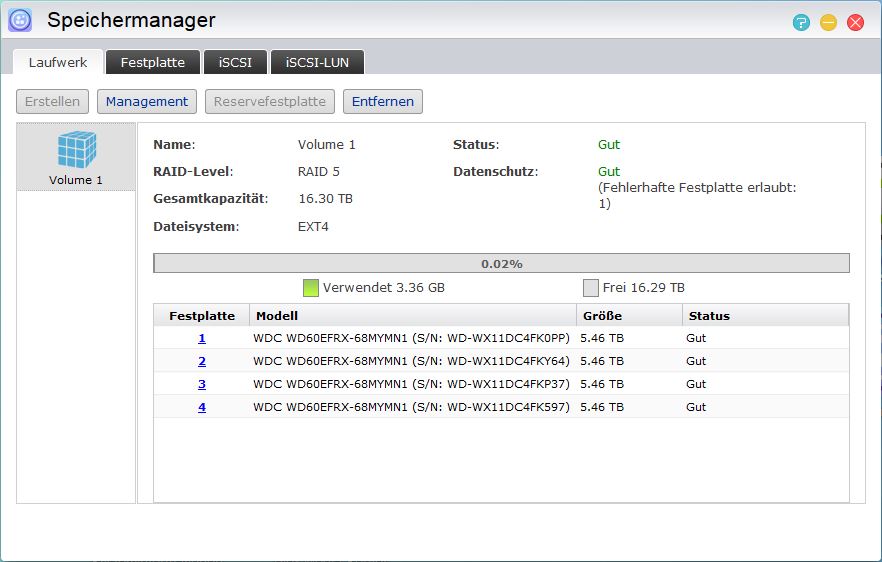The height and width of the screenshot is (562, 882).
Task: Switch to the Laufwerk tab
Action: coord(58,62)
